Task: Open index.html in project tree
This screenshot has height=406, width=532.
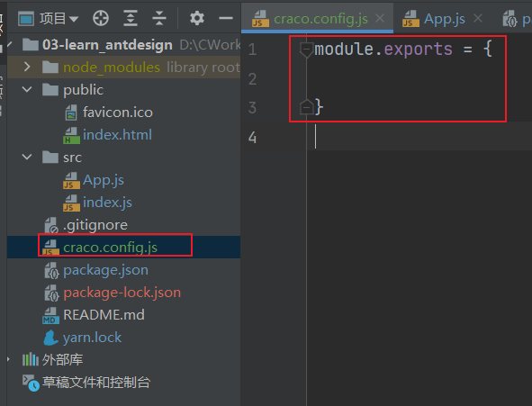Action: pyautogui.click(x=117, y=135)
